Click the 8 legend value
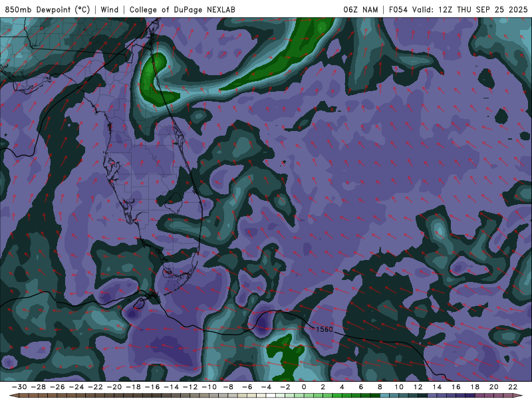This screenshot has width=532, height=399. click(x=380, y=387)
